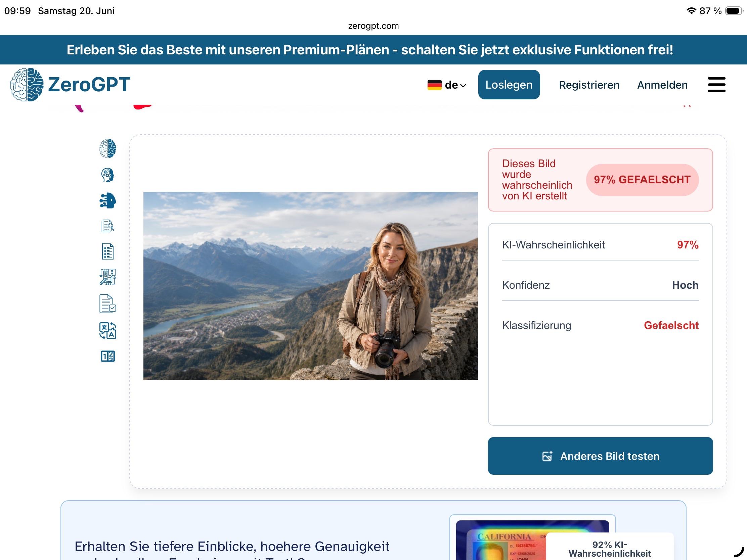Click 'Anderes Bild testen' button

tap(600, 456)
